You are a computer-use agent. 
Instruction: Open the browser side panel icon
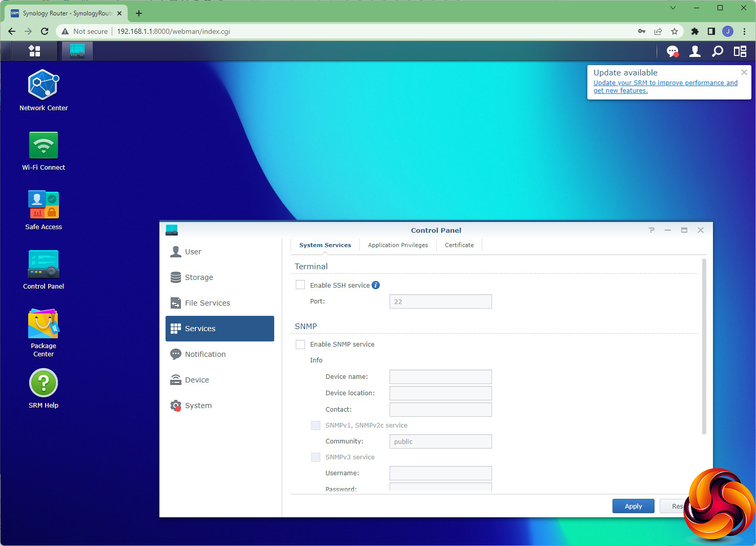coord(711,31)
